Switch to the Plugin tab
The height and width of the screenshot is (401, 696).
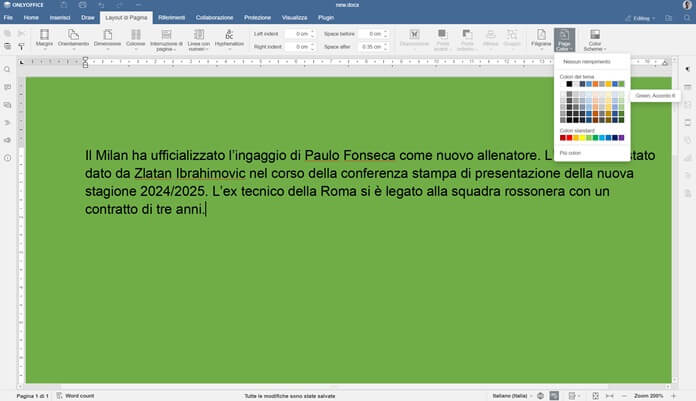pos(326,18)
